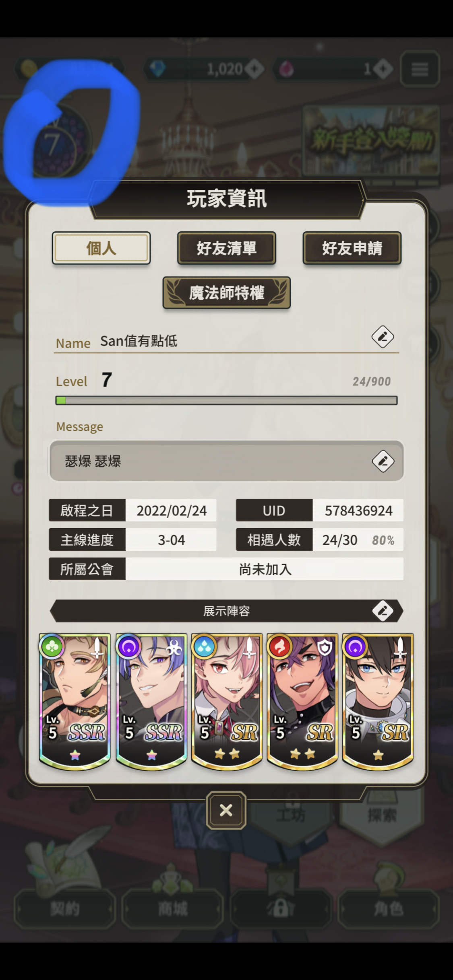Select the black-haired SR character card
453x980 pixels.
tap(378, 702)
